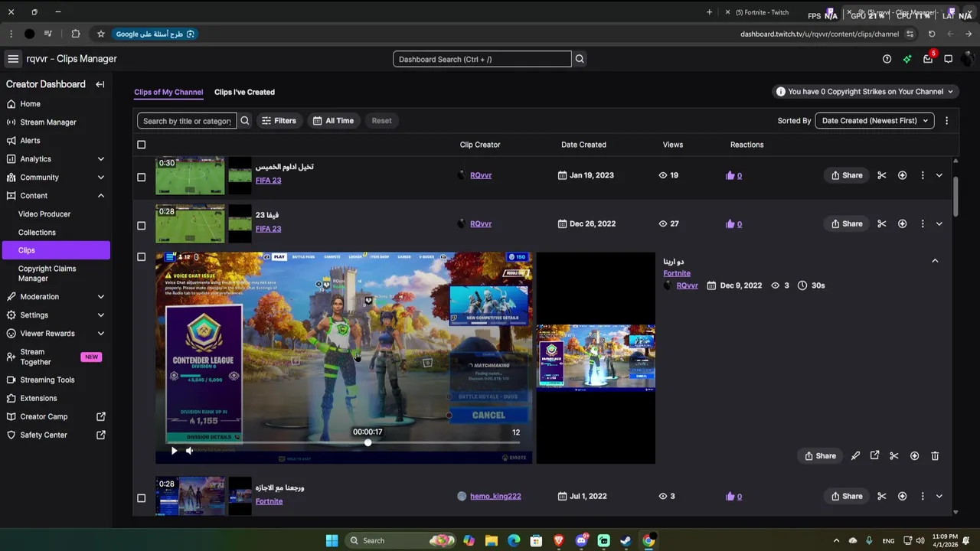The height and width of the screenshot is (551, 980).
Task: Select checkbox for the expanded Fortnite clip
Action: click(141, 257)
